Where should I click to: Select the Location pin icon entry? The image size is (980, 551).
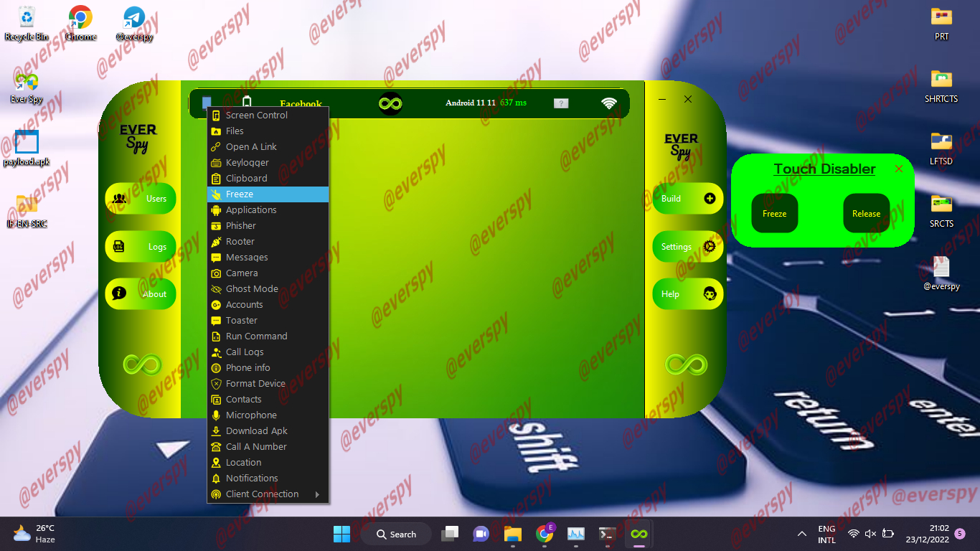[x=216, y=463]
